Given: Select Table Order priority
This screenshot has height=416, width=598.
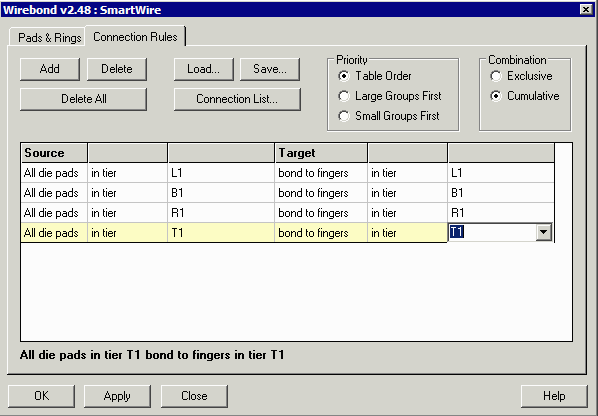Looking at the screenshot, I should click(x=375, y=76).
